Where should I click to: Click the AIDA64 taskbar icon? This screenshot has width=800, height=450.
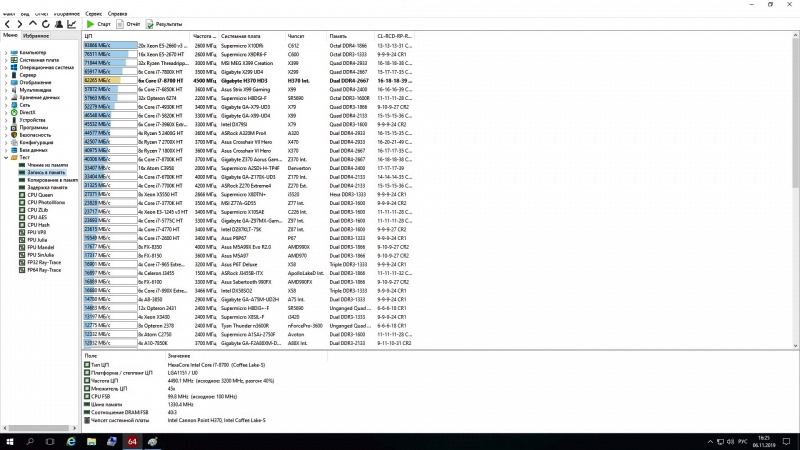point(132,442)
